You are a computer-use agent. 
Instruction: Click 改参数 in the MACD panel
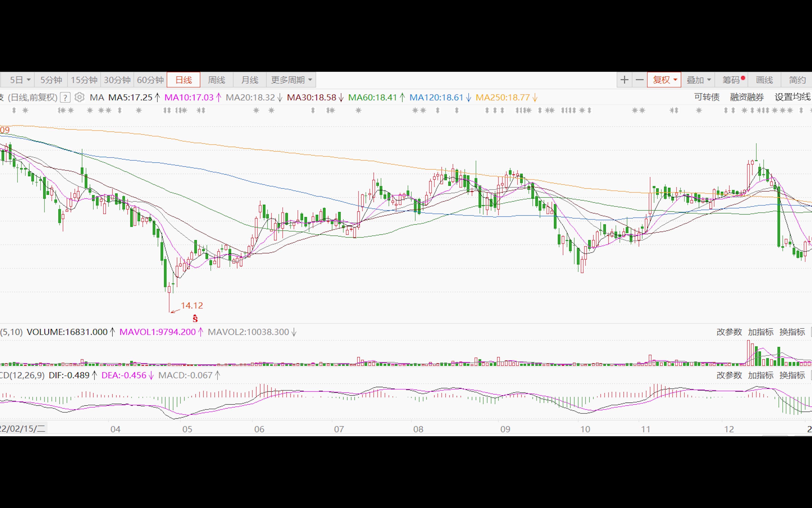click(x=729, y=375)
